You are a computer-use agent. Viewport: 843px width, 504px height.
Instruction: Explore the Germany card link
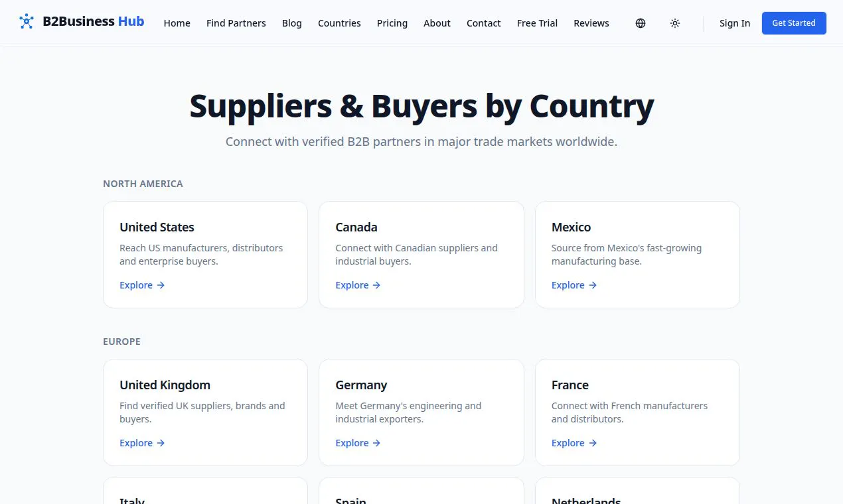(x=358, y=443)
